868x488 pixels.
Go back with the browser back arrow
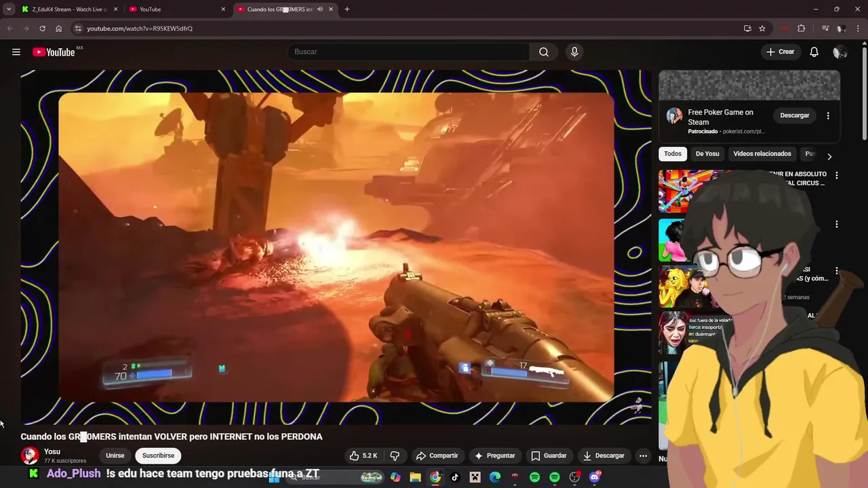tap(9, 28)
